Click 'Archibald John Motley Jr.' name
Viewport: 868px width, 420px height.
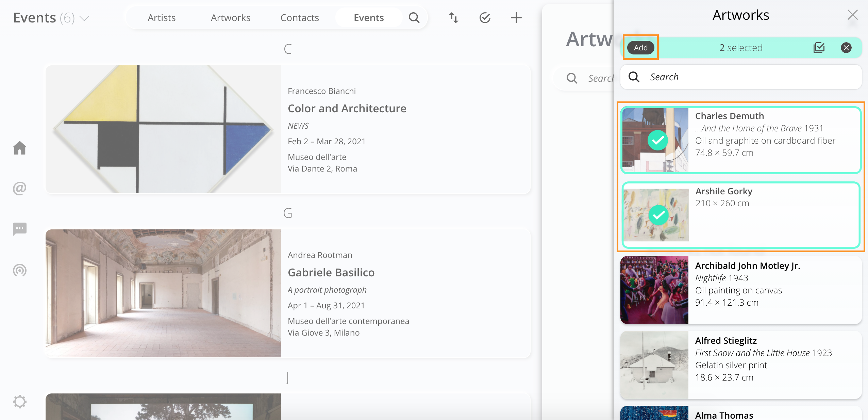747,266
